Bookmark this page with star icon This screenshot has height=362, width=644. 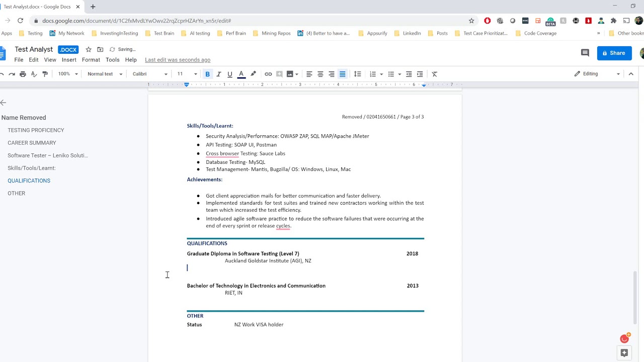[x=471, y=21]
